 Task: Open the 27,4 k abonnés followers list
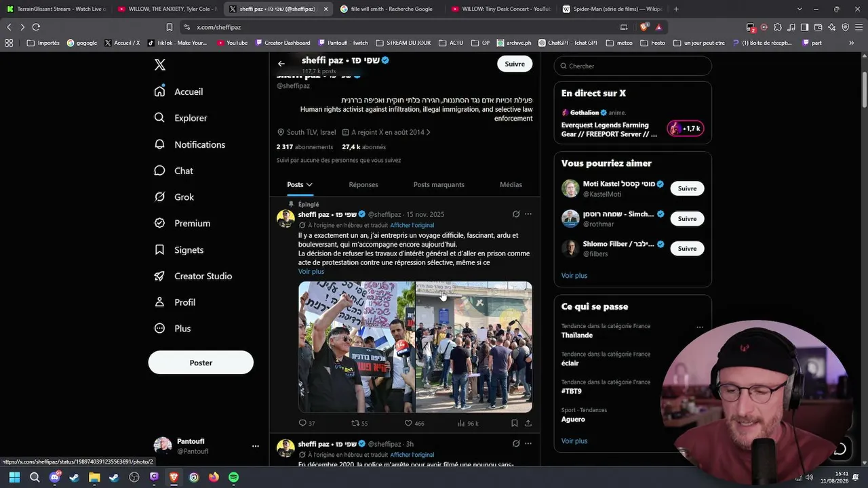(x=363, y=147)
